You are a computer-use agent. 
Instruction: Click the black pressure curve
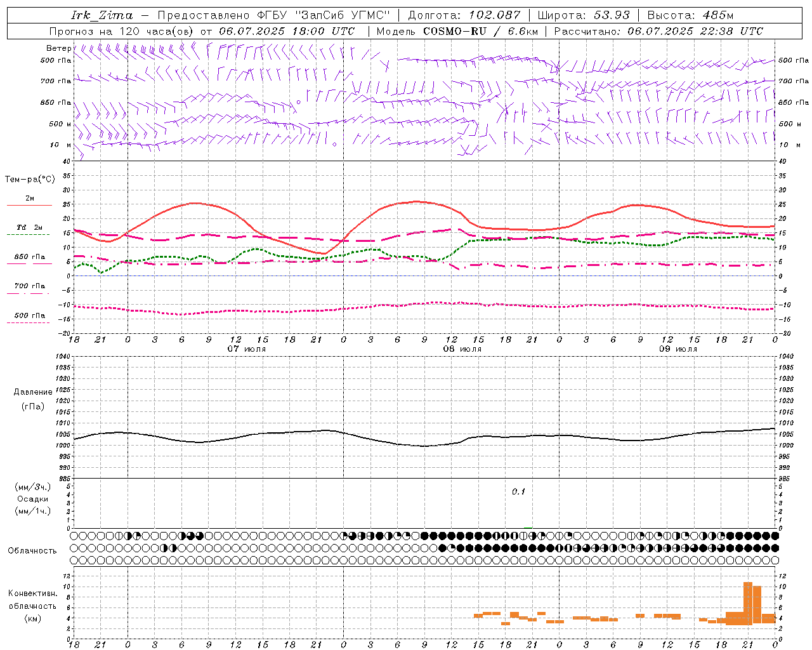[425, 446]
